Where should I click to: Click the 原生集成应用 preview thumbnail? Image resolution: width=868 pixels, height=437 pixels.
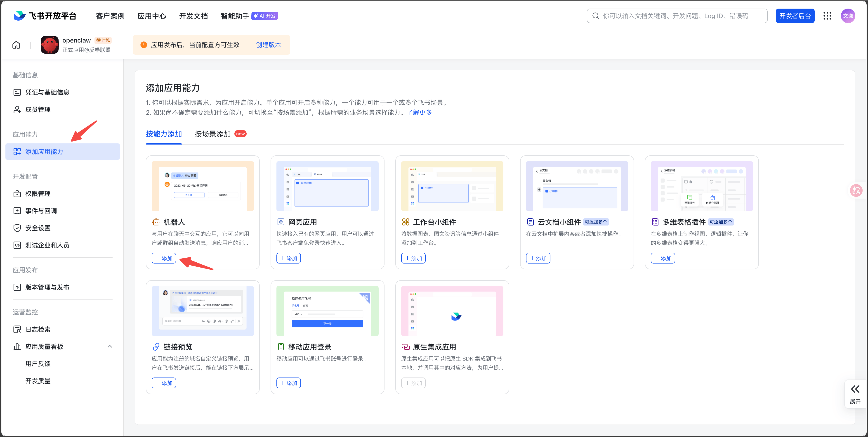[452, 311]
